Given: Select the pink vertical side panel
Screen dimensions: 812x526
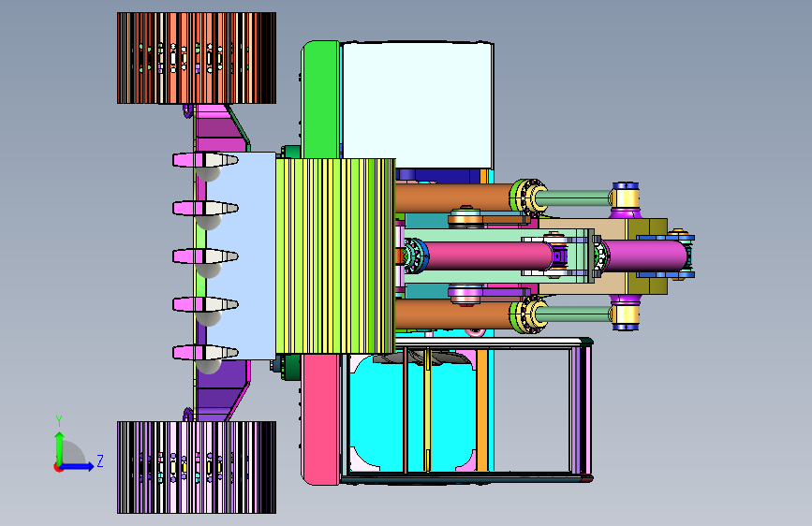Looking at the screenshot, I should 321,418.
